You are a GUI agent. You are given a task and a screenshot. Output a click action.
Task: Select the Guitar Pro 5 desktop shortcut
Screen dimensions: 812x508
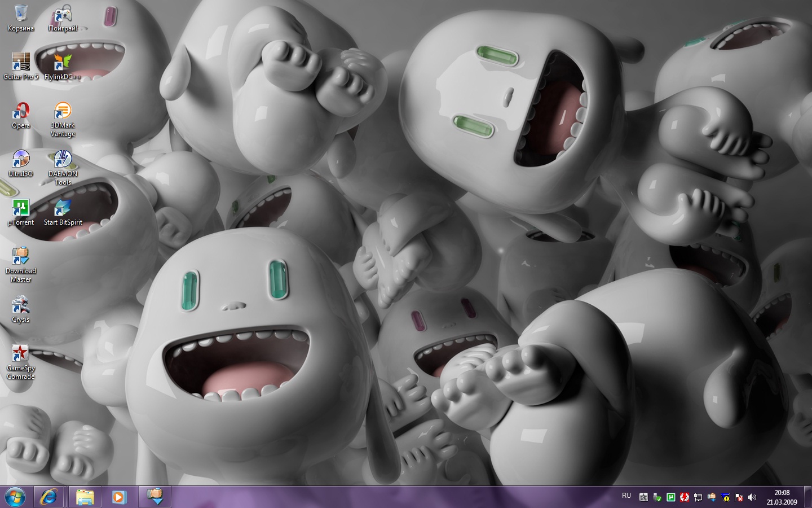point(20,62)
